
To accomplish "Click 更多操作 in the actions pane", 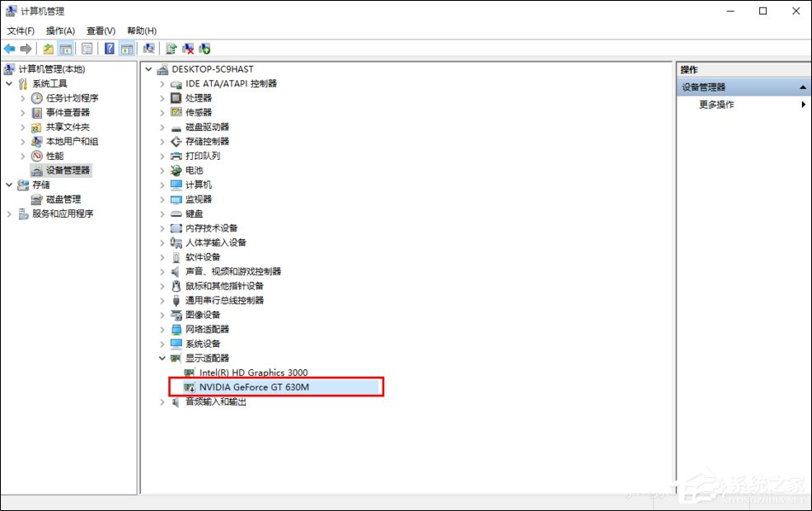I will click(716, 105).
